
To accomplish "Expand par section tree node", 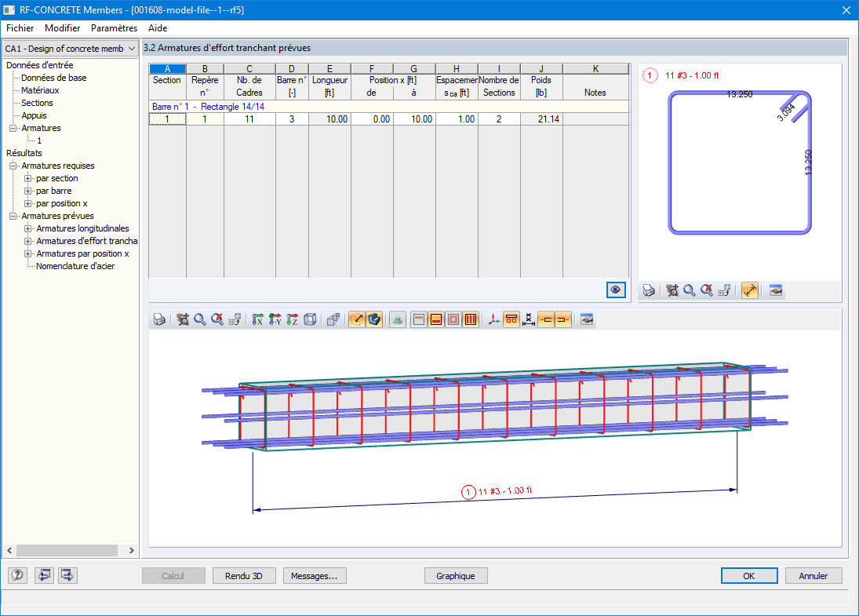I will point(28,179).
